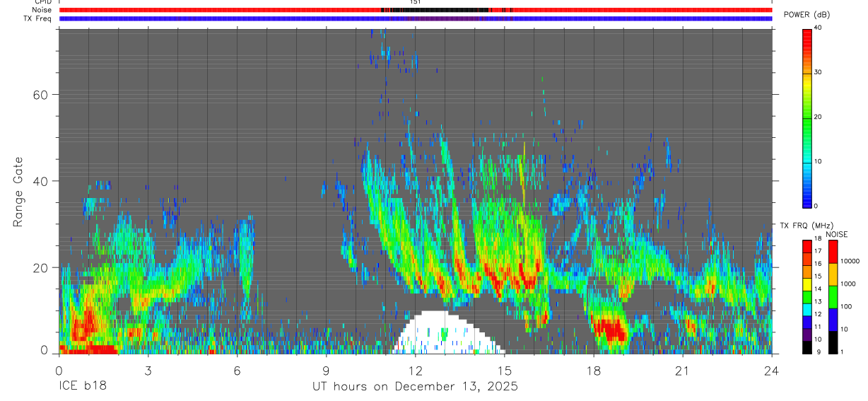Click the x-axis tick label '6'
This screenshot has width=868, height=401.
237,371
